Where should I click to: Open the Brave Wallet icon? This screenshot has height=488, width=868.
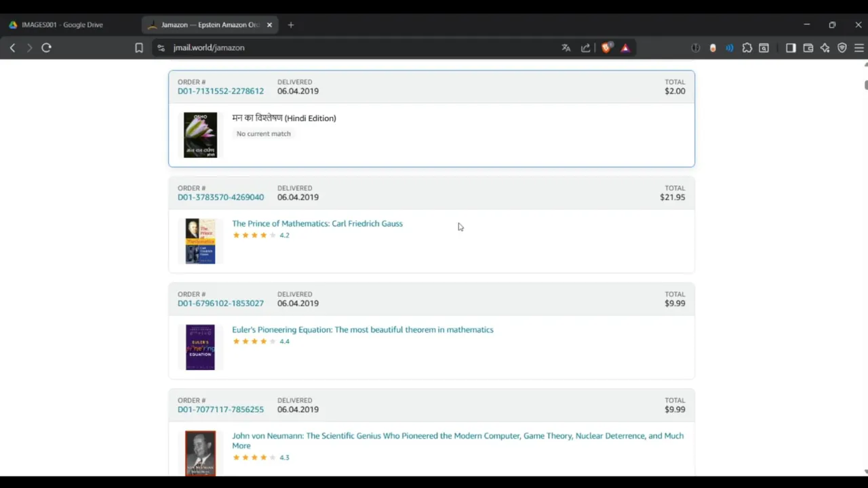[808, 48]
